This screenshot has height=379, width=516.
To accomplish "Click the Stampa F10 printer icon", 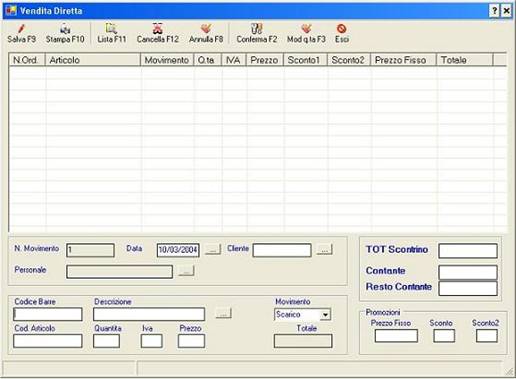I will [65, 29].
